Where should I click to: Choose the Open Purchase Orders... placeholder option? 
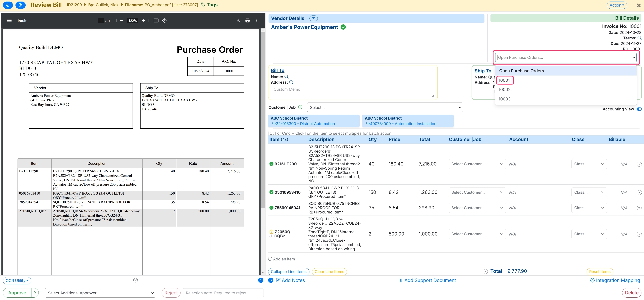point(565,71)
